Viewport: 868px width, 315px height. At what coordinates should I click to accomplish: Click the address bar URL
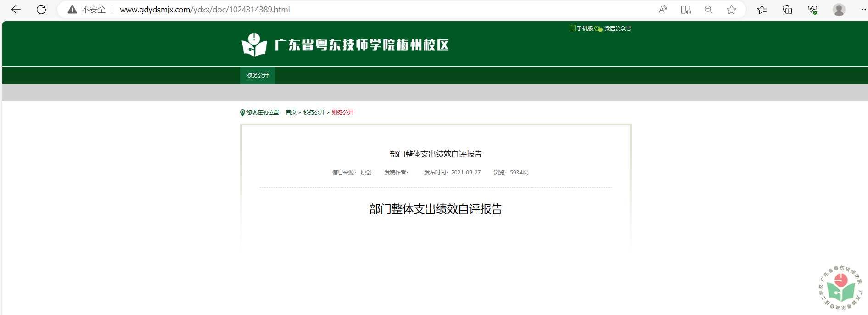pyautogui.click(x=205, y=10)
